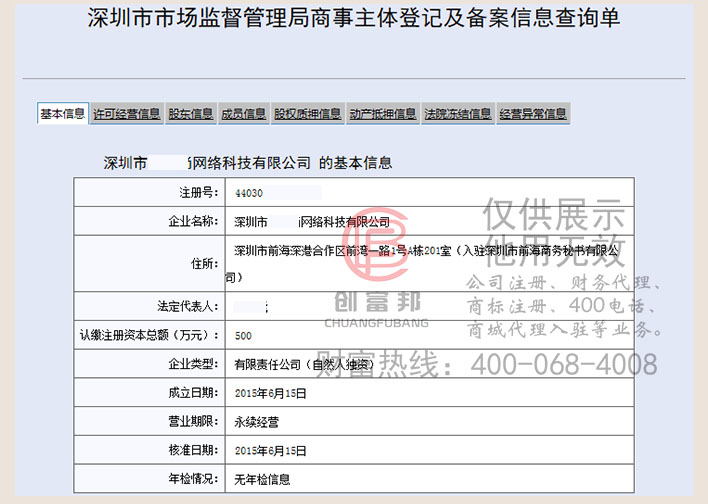Select the 成立日期 value 2015年6月15日

[270, 393]
